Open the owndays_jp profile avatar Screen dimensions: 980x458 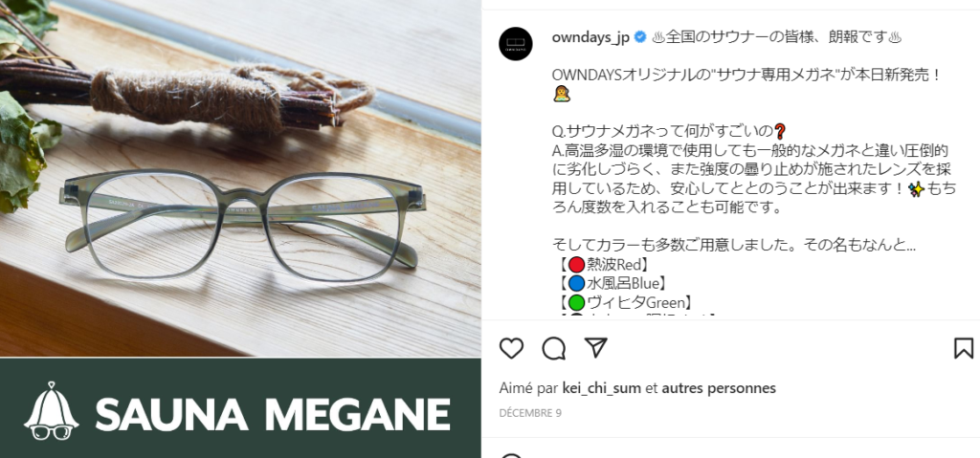(516, 44)
